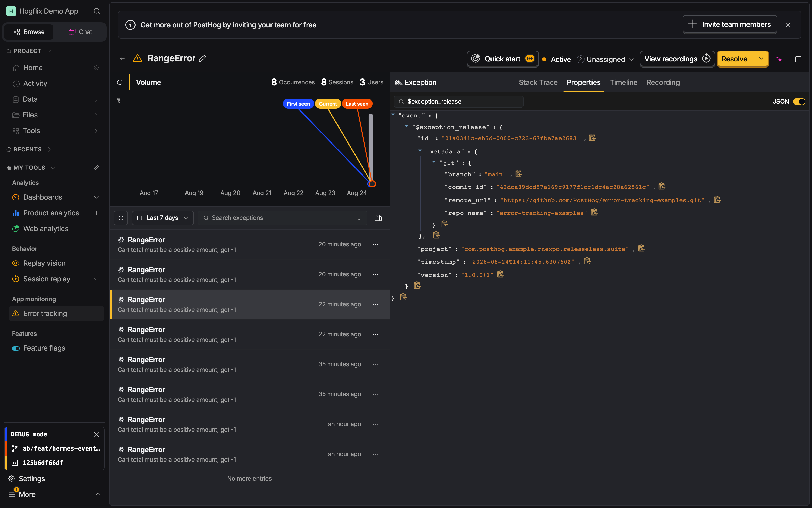Open more options for the first 35 minutes ago row
This screenshot has height=508, width=812.
tap(376, 364)
